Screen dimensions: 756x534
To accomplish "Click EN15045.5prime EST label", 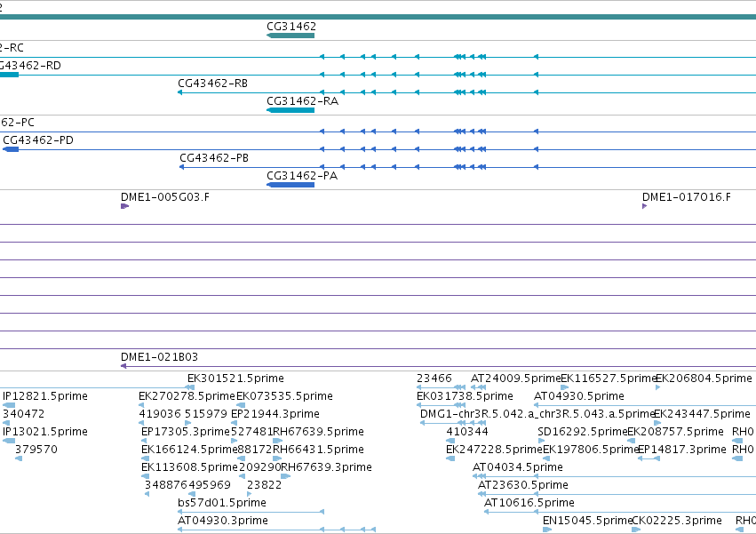I will (587, 521).
